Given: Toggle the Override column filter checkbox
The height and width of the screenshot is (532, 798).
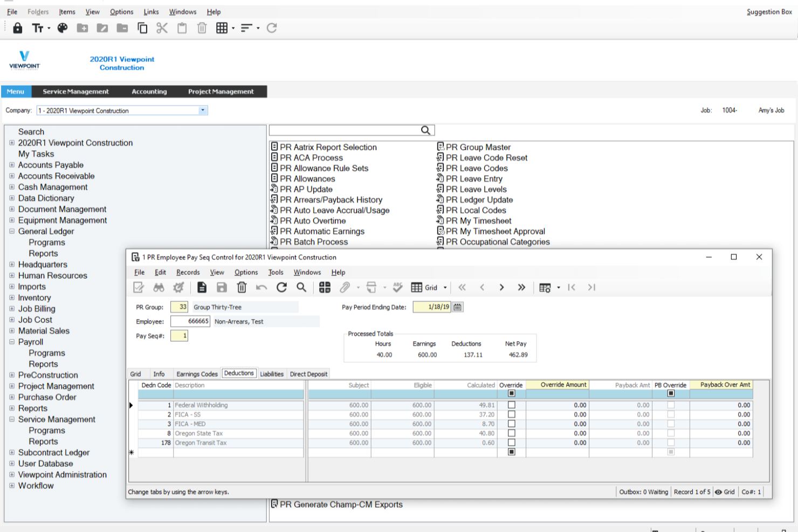Looking at the screenshot, I should pos(512,393).
